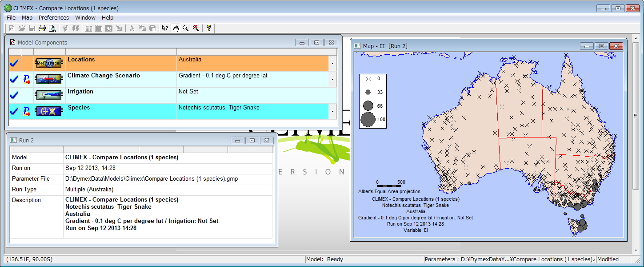Click the Species component label
This screenshot has height=267, width=644.
[79, 108]
